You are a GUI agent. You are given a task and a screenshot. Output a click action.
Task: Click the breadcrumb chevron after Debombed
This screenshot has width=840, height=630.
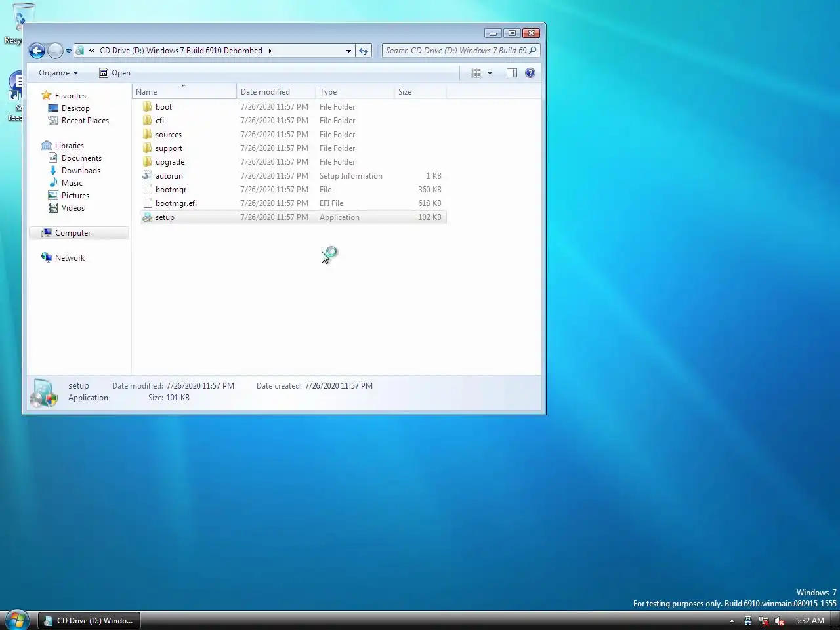coord(270,51)
